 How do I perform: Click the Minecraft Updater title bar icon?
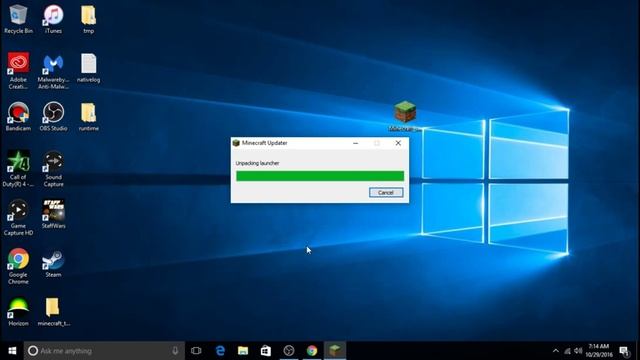236,143
